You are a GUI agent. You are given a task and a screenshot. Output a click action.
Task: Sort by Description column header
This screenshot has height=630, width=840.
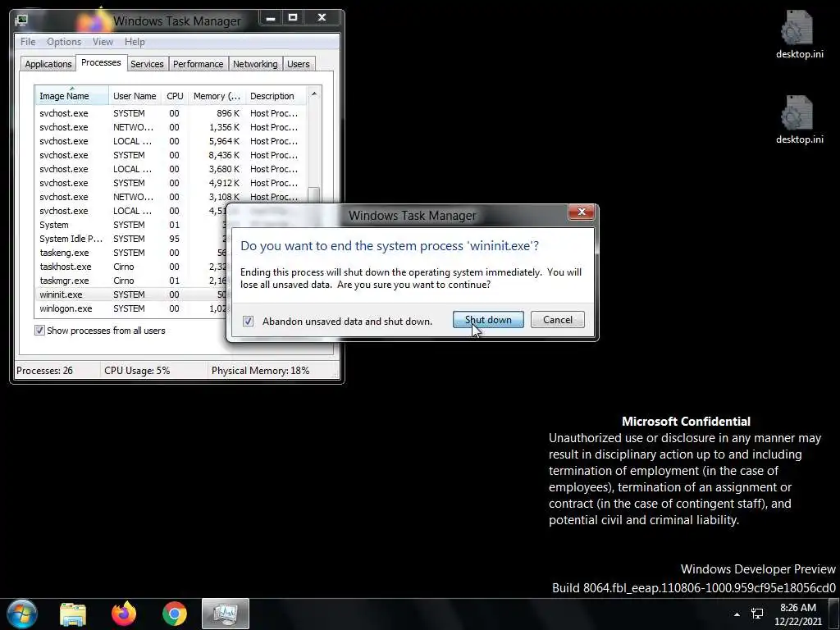pos(276,96)
